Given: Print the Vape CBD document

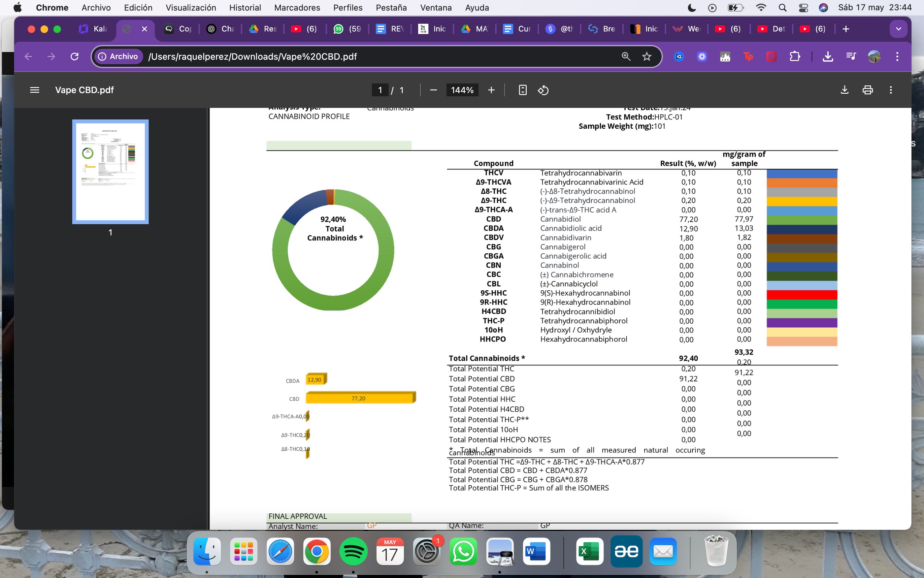Looking at the screenshot, I should (868, 90).
